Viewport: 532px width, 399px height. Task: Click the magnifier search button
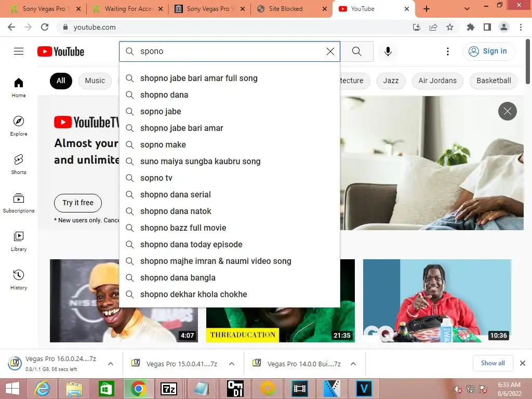356,51
